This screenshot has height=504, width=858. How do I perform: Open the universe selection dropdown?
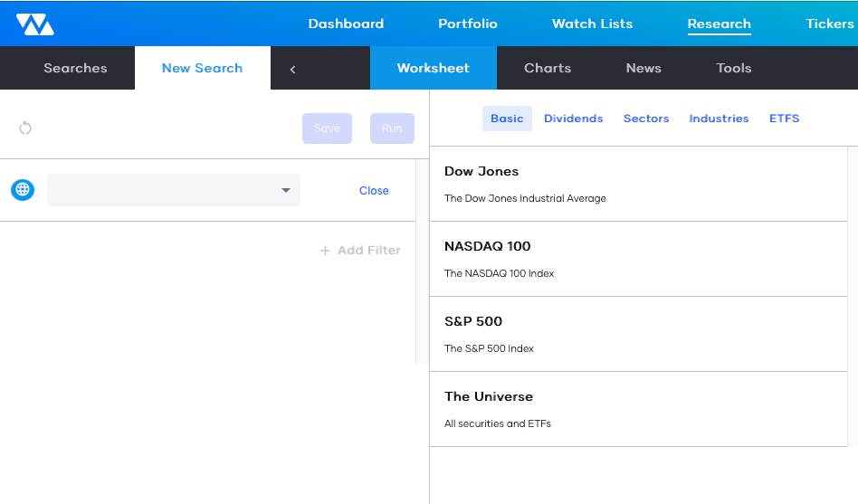coord(174,190)
